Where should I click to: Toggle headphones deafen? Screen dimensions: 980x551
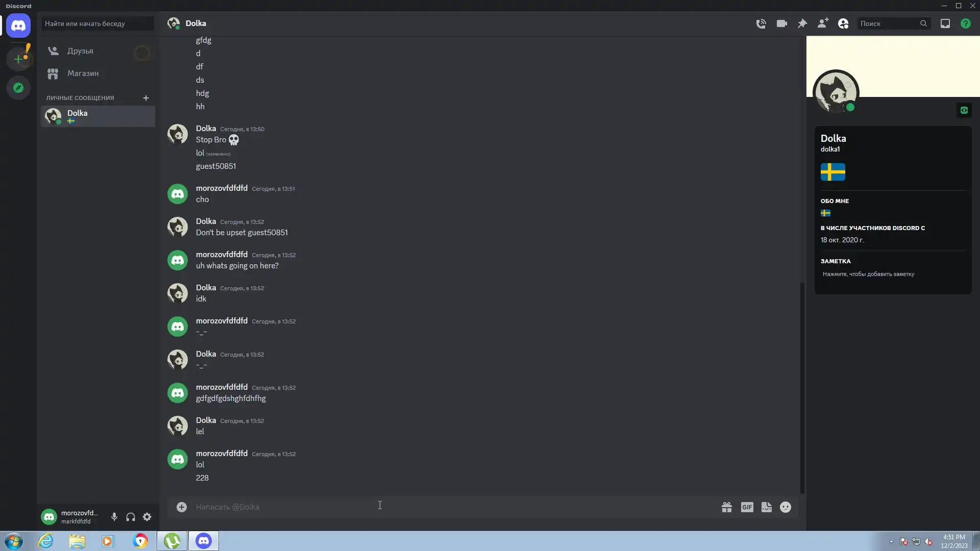coord(131,517)
